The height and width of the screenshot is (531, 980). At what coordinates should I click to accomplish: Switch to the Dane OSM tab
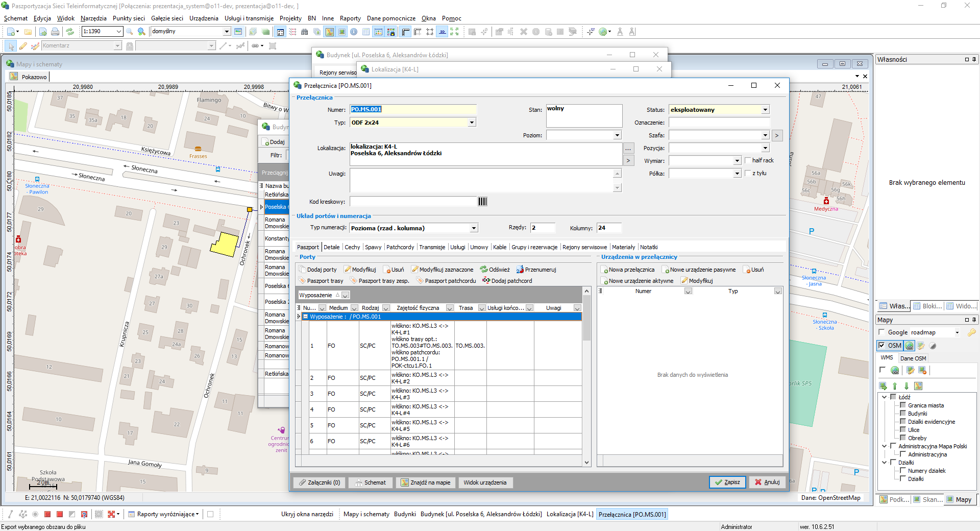[913, 358]
